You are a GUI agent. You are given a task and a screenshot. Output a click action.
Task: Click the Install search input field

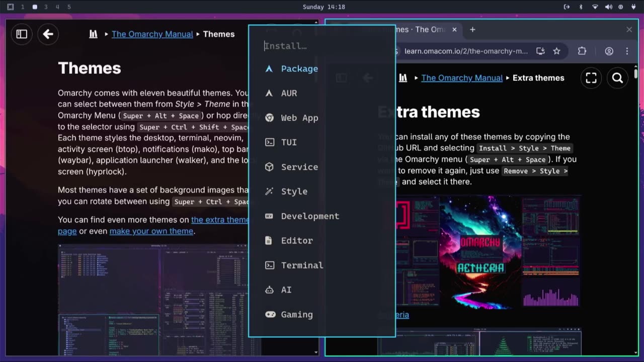tap(322, 46)
